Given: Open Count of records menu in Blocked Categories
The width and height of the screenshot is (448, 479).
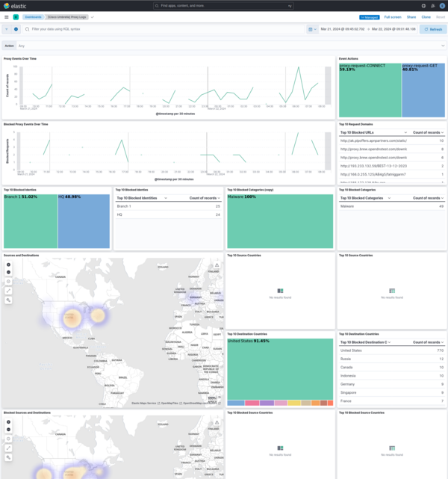Looking at the screenshot, I should pos(441,198).
